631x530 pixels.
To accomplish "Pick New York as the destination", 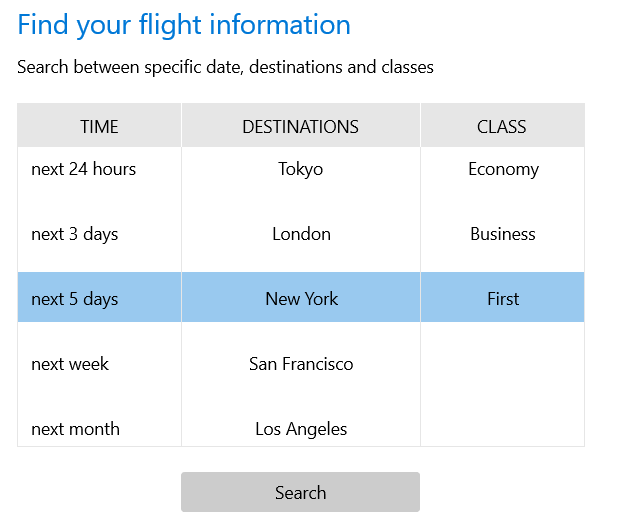I will coord(301,298).
